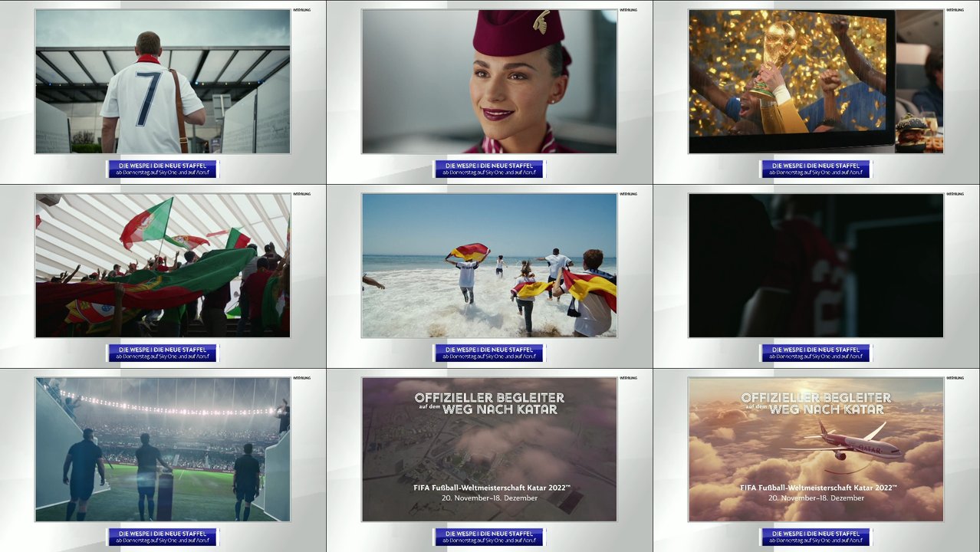Image resolution: width=980 pixels, height=552 pixels.
Task: Click the 'DIE WESPE' banner below the airplane frame
Action: click(816, 537)
